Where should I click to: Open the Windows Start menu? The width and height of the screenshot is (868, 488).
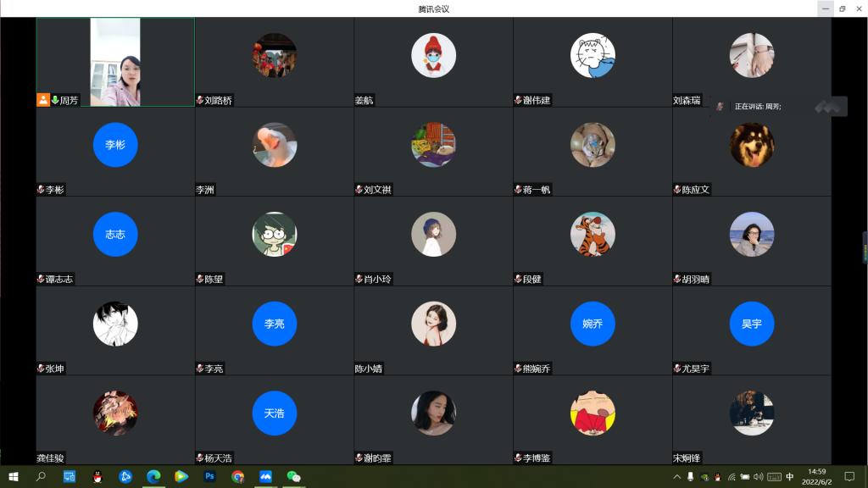(14, 477)
